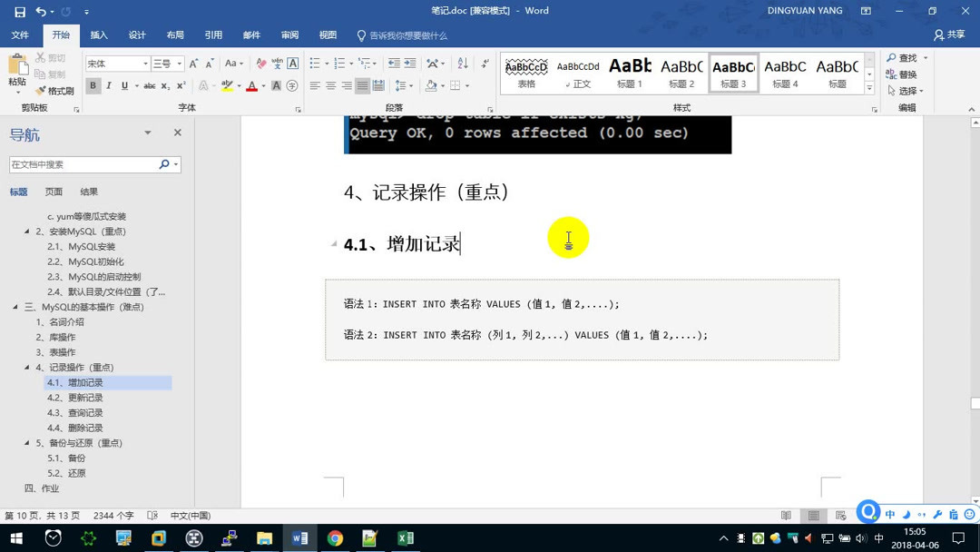The width and height of the screenshot is (980, 552).
Task: Click the sort A-Z icon
Action: [463, 64]
